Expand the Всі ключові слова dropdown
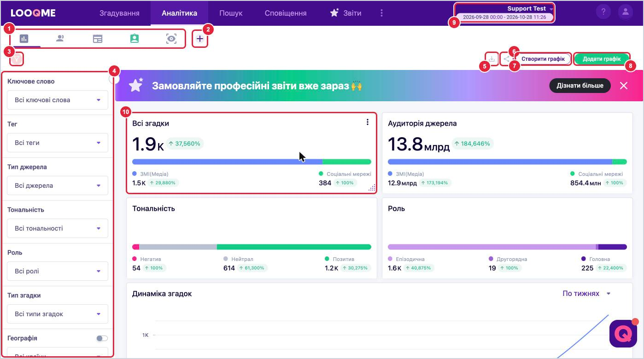The image size is (644, 359). 58,100
